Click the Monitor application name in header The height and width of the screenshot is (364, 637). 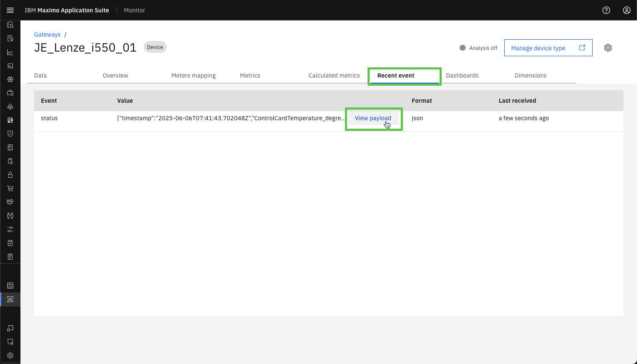tap(134, 10)
